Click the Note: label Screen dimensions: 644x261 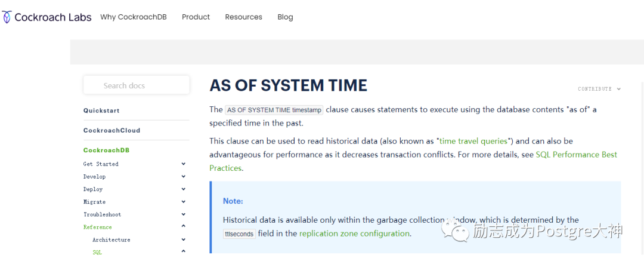tap(233, 201)
